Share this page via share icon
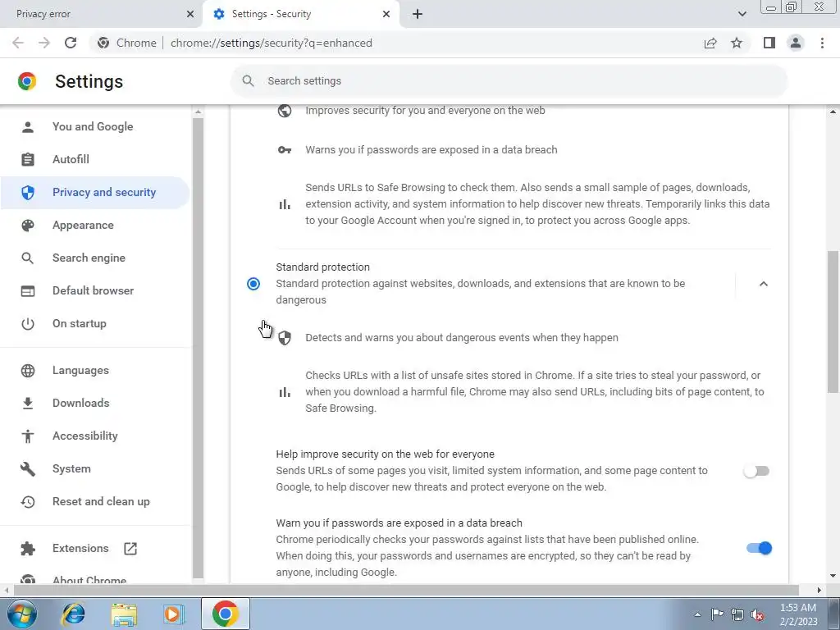 tap(710, 43)
